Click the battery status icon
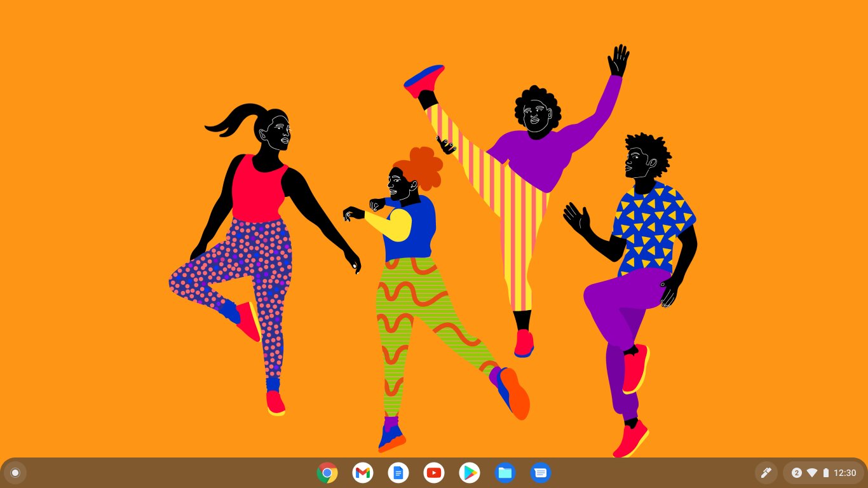868x488 pixels. tap(826, 473)
